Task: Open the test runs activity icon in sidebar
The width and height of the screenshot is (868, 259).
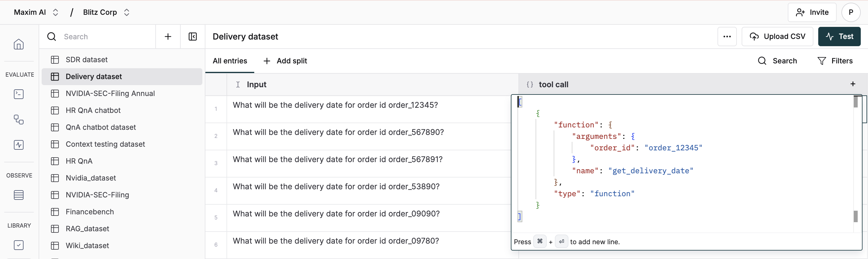Action: click(x=18, y=145)
